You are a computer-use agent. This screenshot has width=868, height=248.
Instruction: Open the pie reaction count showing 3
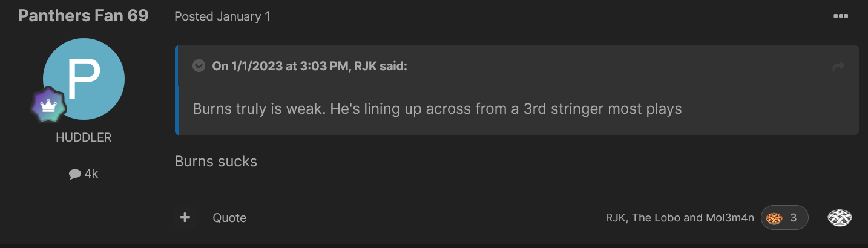click(x=784, y=218)
